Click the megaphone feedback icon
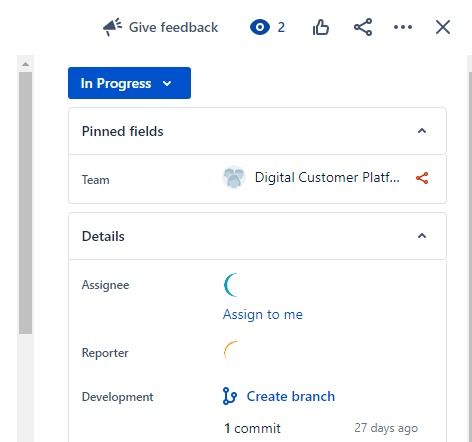 (112, 27)
